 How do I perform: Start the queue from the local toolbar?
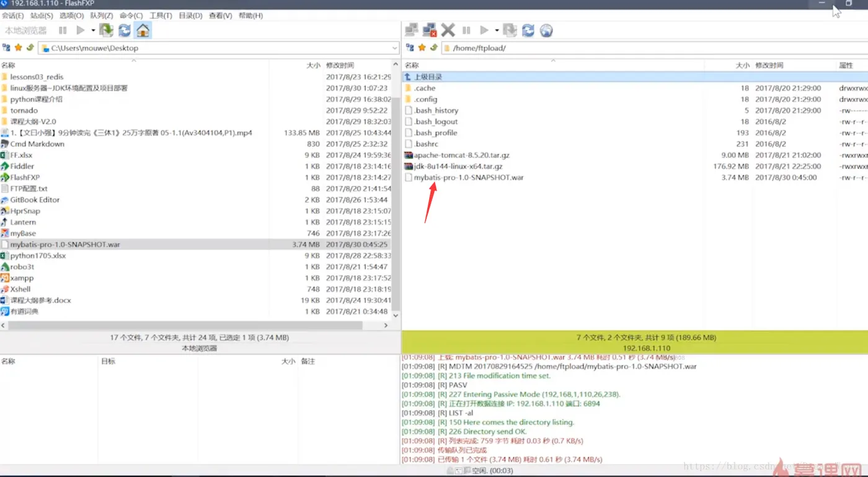click(x=81, y=30)
